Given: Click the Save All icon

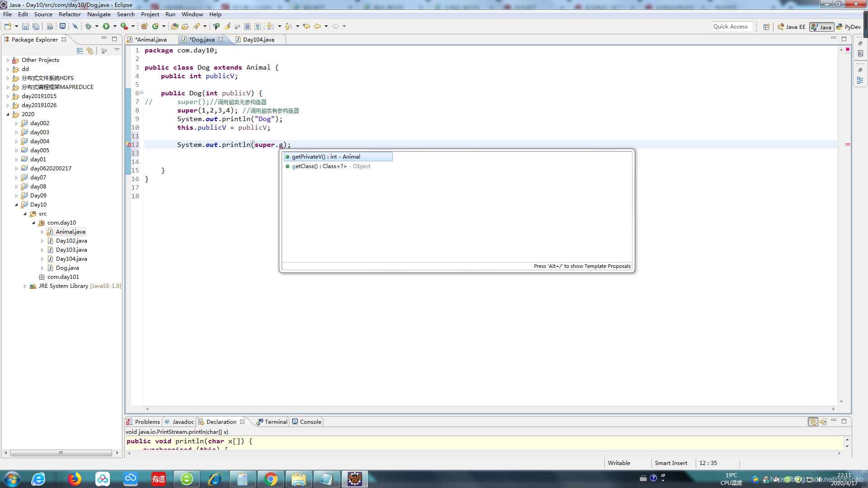Looking at the screenshot, I should (36, 27).
